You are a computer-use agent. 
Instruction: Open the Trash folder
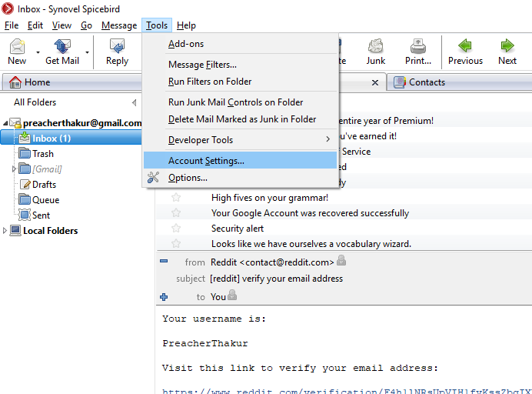(x=43, y=154)
